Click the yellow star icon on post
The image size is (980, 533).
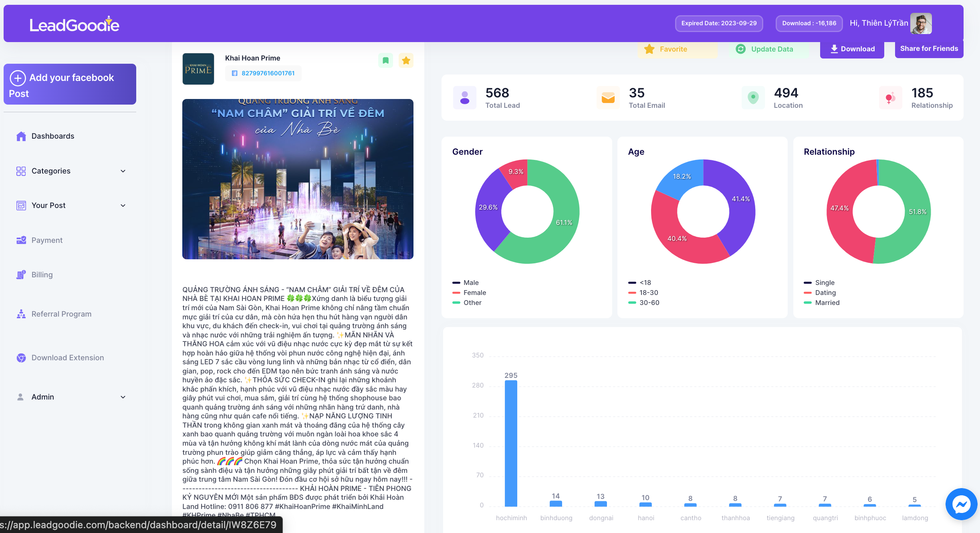[x=406, y=61]
